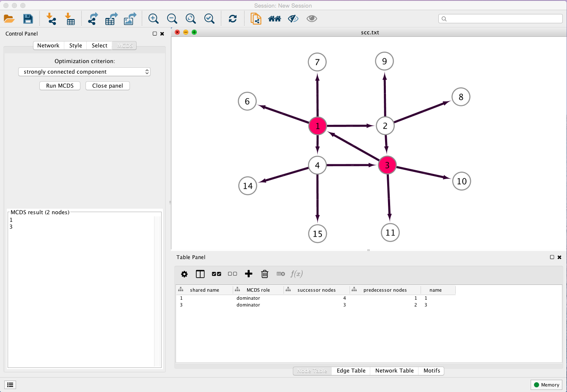Click the Close panel button
Image resolution: width=567 pixels, height=392 pixels.
pos(107,86)
